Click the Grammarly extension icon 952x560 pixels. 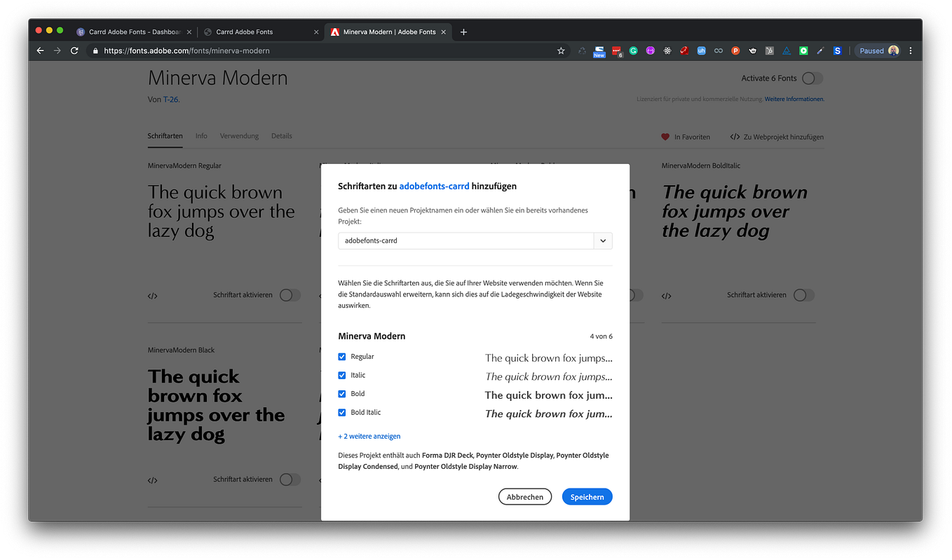point(633,50)
